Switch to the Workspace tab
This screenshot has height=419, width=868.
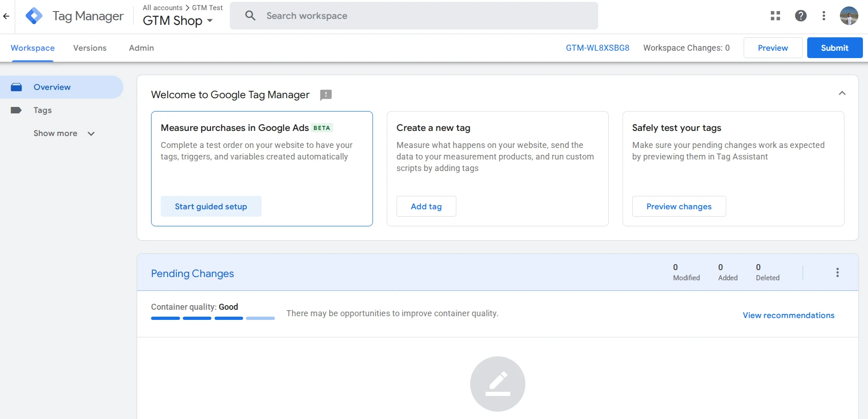point(33,48)
